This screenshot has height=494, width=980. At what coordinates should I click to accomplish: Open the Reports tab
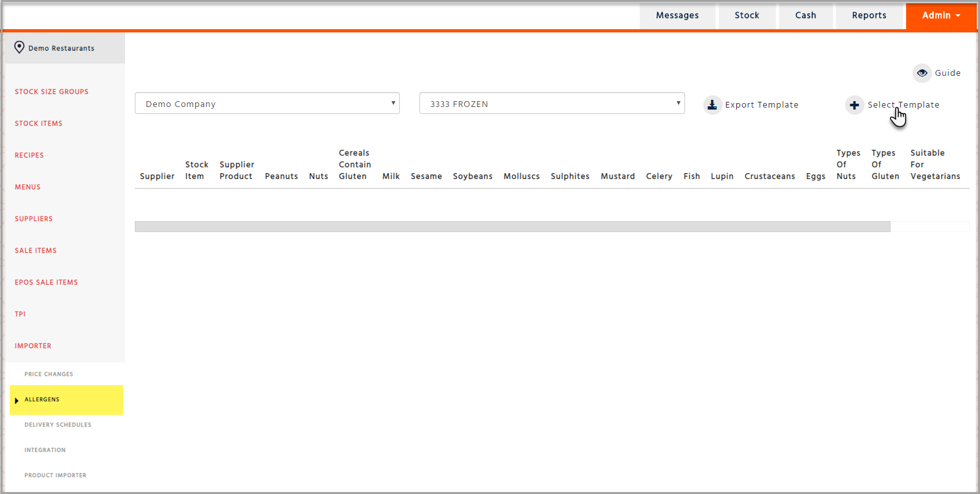[869, 16]
